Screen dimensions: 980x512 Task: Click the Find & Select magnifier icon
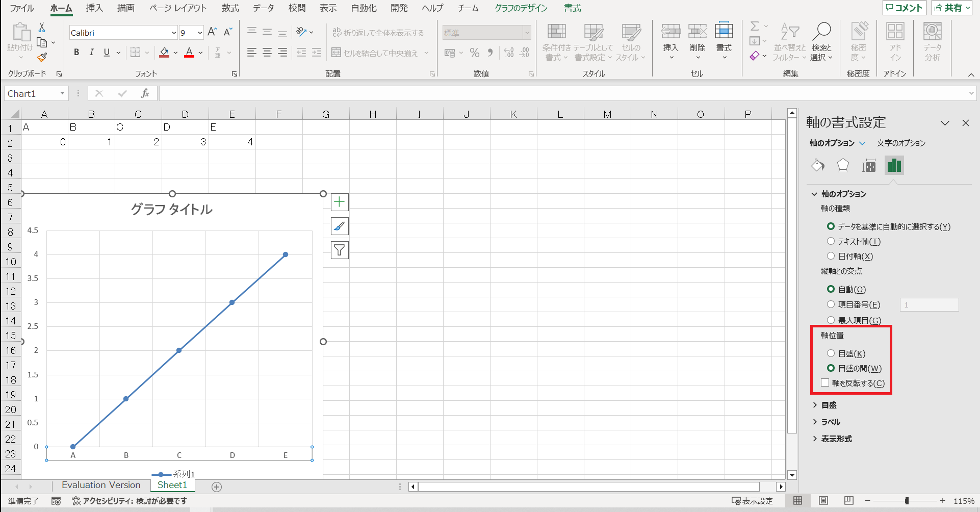pos(821,42)
